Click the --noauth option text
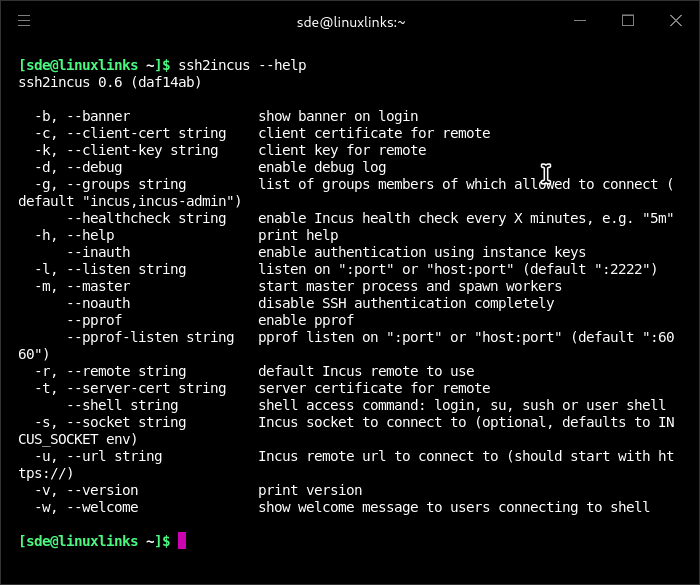This screenshot has height=585, width=700. [98, 303]
